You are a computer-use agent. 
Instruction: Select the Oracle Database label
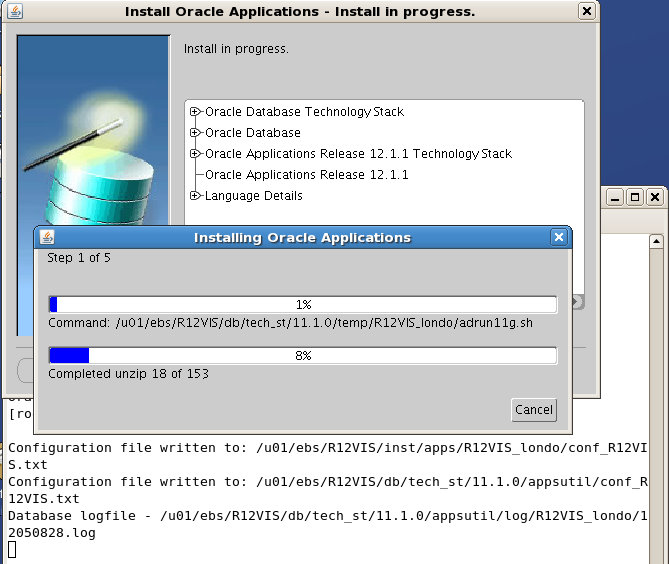[253, 133]
